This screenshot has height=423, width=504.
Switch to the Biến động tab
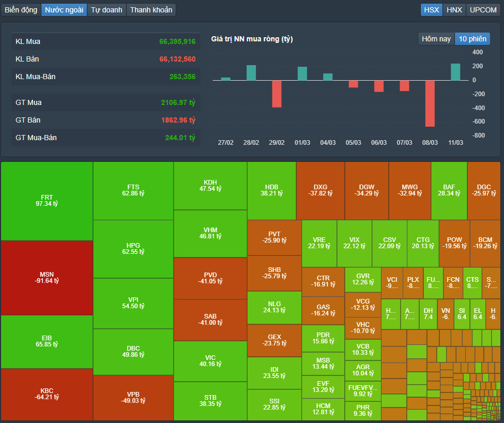[x=21, y=10]
